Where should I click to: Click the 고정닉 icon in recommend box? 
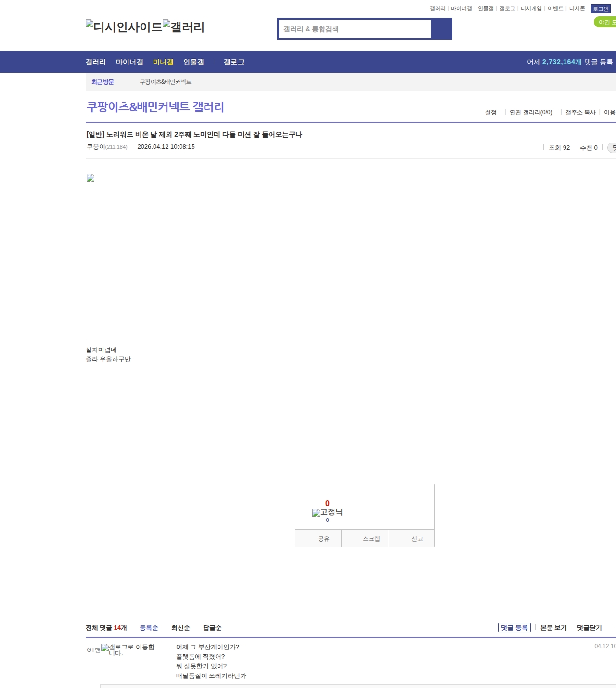point(327,512)
